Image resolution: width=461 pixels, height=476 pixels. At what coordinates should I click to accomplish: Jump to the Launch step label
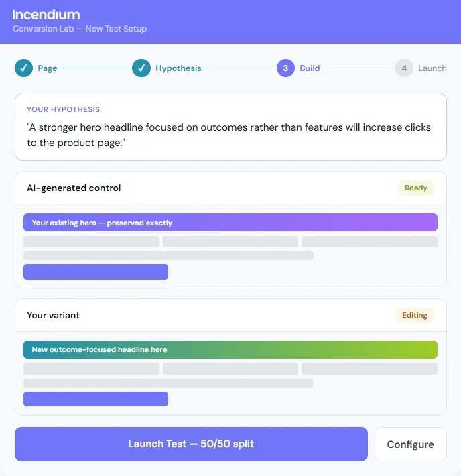click(x=432, y=68)
